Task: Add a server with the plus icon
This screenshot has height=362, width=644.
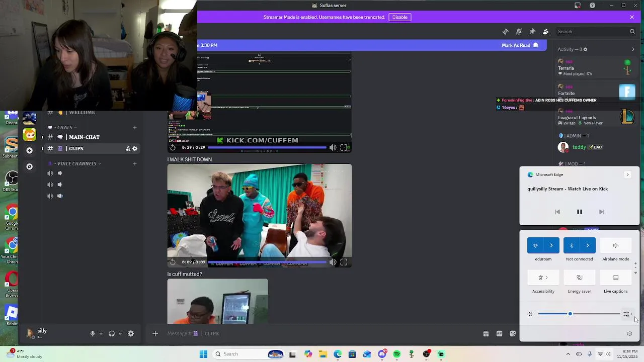Action: tap(30, 150)
